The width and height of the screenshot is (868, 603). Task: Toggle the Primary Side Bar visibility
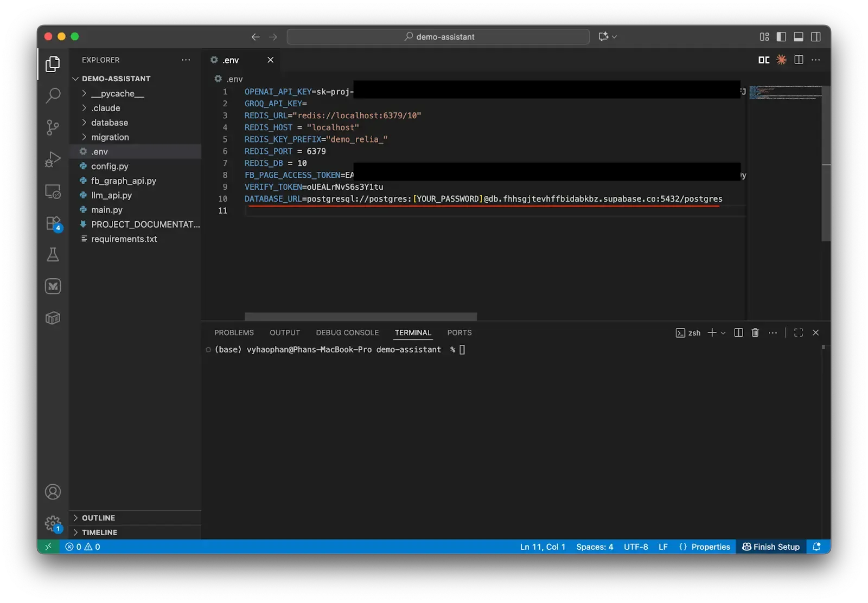(781, 36)
